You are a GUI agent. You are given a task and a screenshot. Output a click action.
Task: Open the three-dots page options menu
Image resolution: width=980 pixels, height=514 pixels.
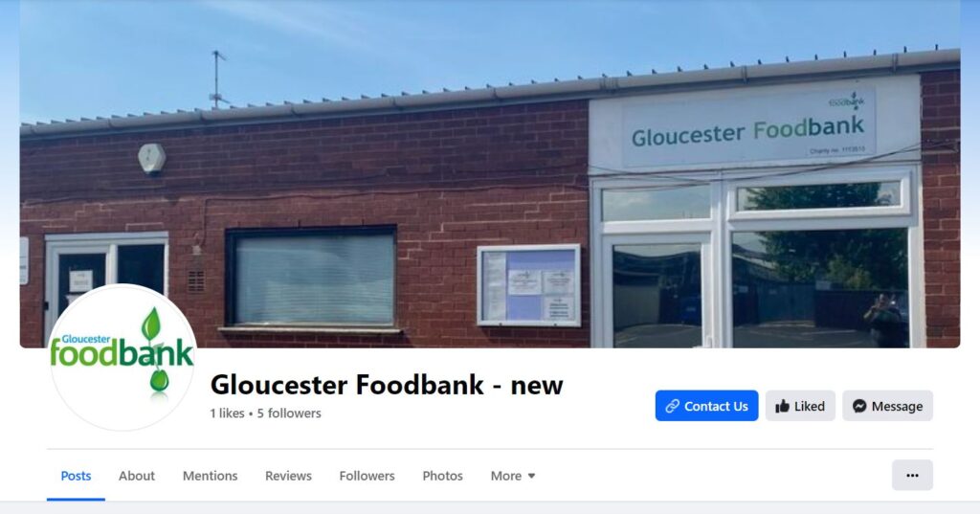912,475
